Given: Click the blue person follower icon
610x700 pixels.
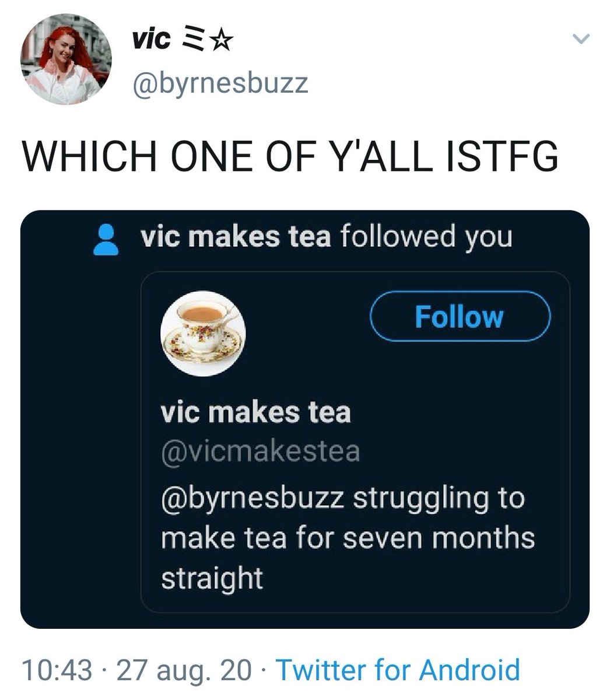Looking at the screenshot, I should [x=106, y=240].
